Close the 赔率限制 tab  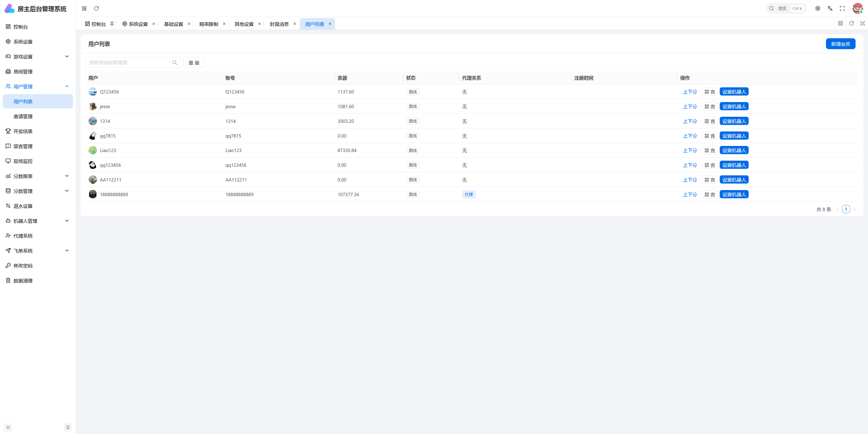pyautogui.click(x=224, y=24)
